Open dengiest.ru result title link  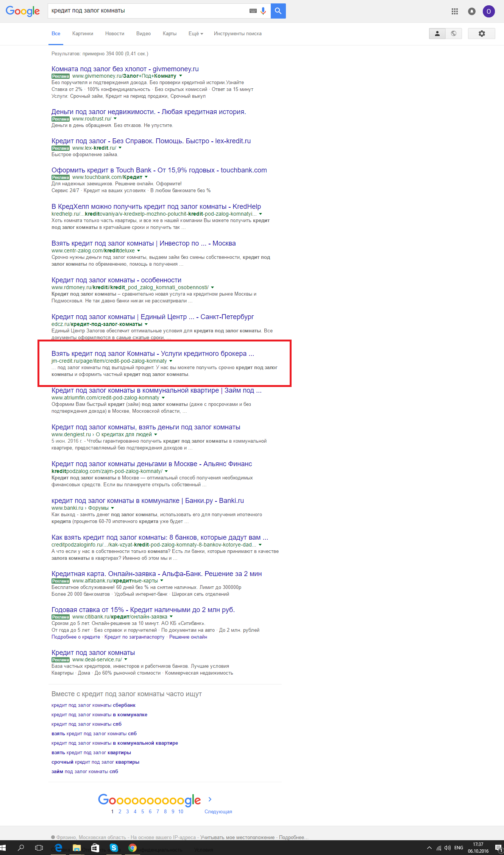[146, 427]
